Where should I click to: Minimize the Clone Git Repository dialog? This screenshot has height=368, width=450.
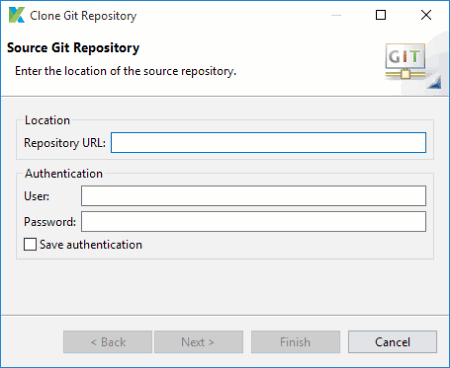pos(336,15)
